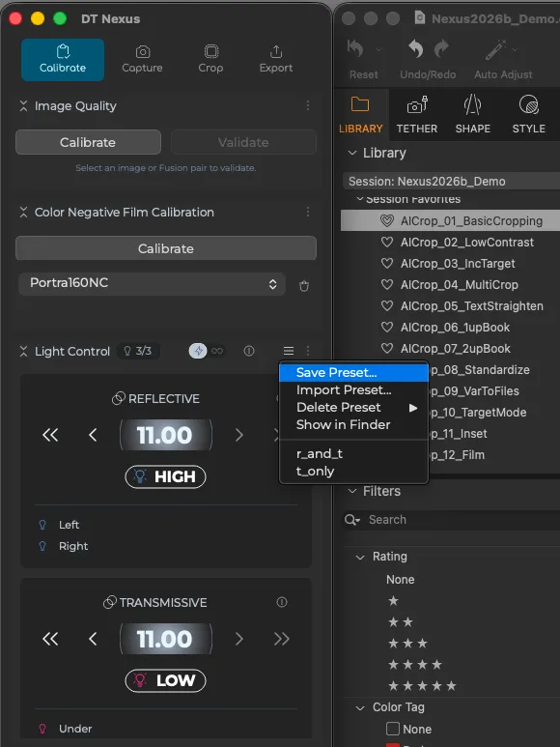Select Show in Finder menu item
Screen dimensions: 560x747
pyautogui.click(x=354, y=424)
